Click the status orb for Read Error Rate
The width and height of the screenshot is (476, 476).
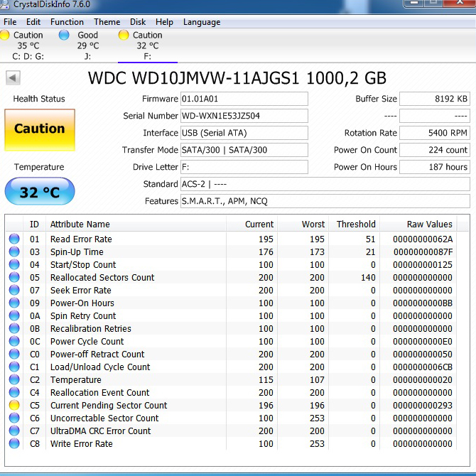point(14,239)
